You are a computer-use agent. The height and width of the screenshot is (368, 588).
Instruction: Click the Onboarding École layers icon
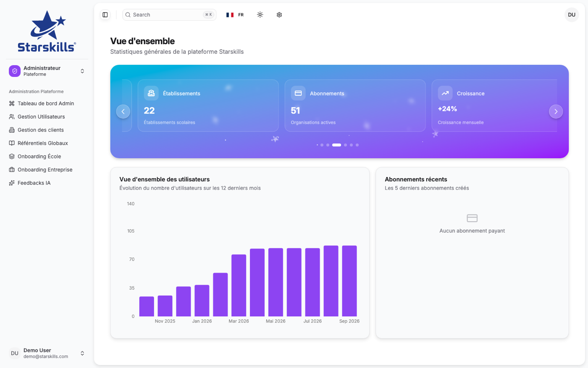click(12, 156)
